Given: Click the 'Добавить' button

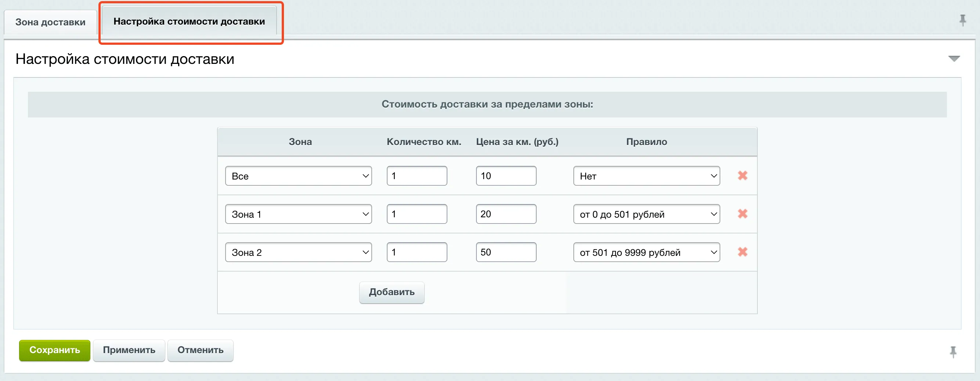Looking at the screenshot, I should coord(392,292).
